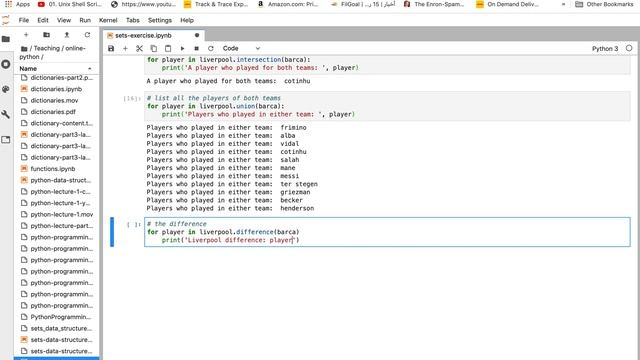Paste cells from clipboard
640x360 pixels.
(168, 48)
